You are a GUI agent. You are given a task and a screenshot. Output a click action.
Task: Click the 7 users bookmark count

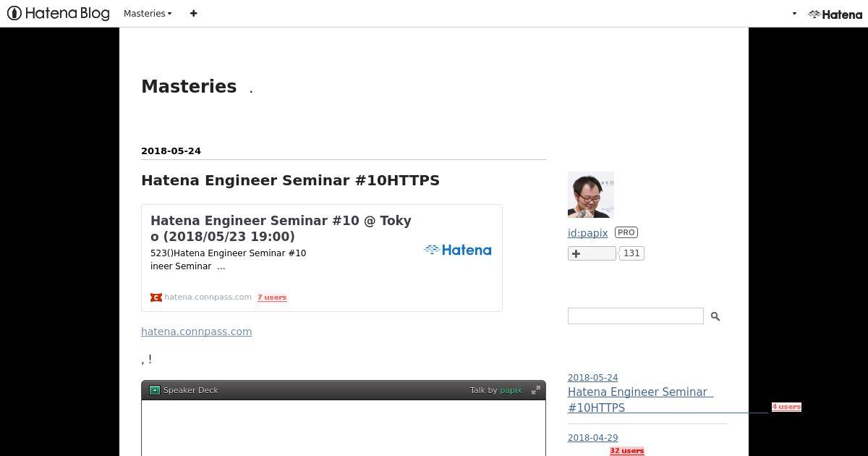coord(272,297)
